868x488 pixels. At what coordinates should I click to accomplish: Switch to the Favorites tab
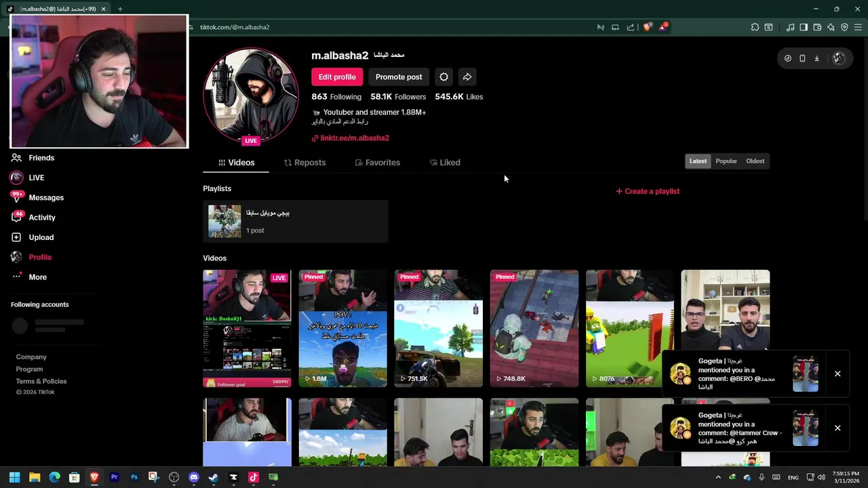(378, 163)
